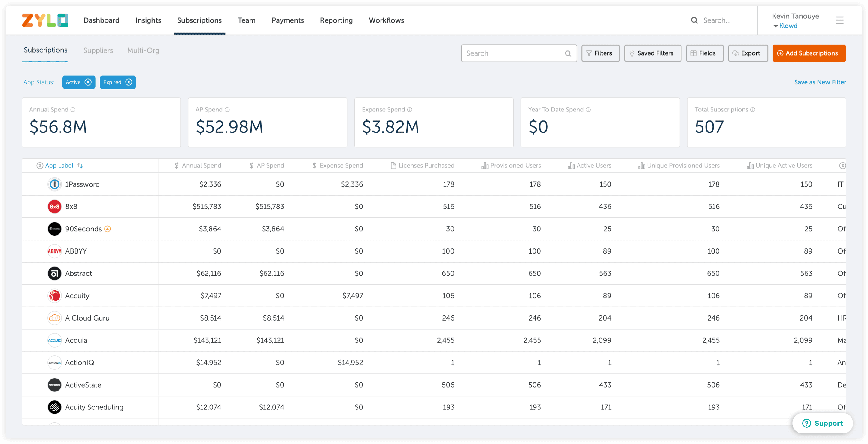The width and height of the screenshot is (868, 444).
Task: Click the subscriptions Search input field
Action: point(512,53)
